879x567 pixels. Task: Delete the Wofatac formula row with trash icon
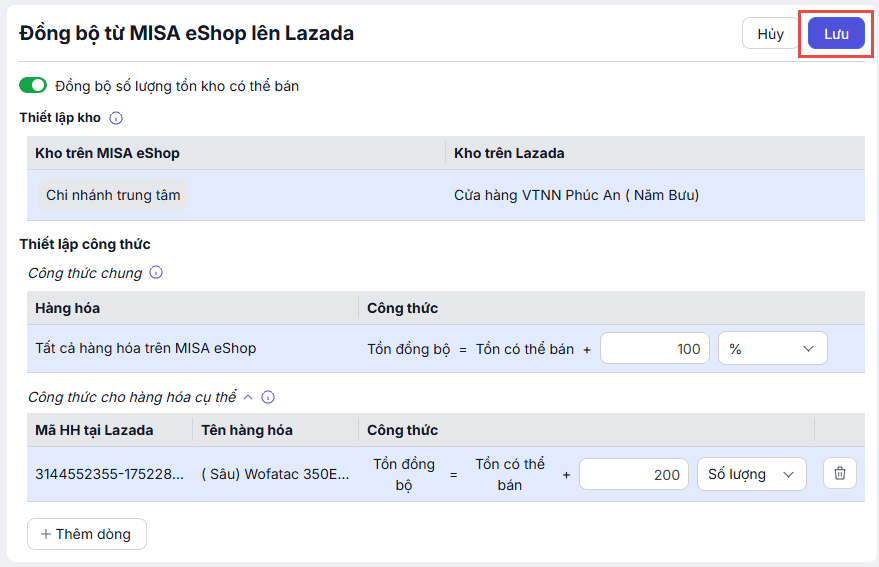pyautogui.click(x=840, y=474)
